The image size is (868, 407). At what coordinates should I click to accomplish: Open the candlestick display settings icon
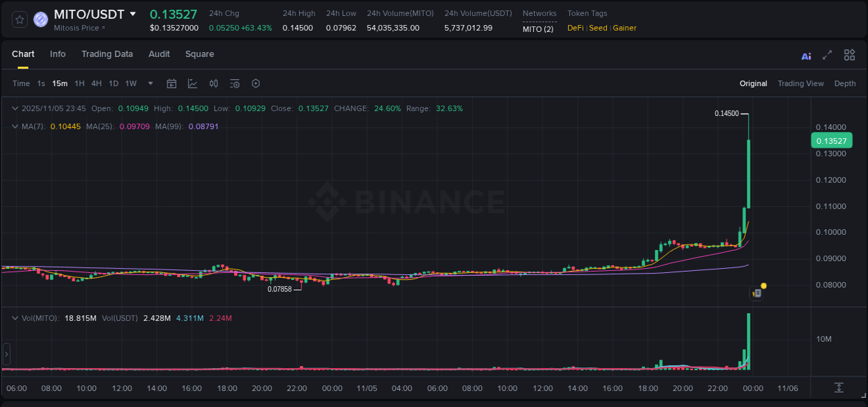[x=213, y=83]
